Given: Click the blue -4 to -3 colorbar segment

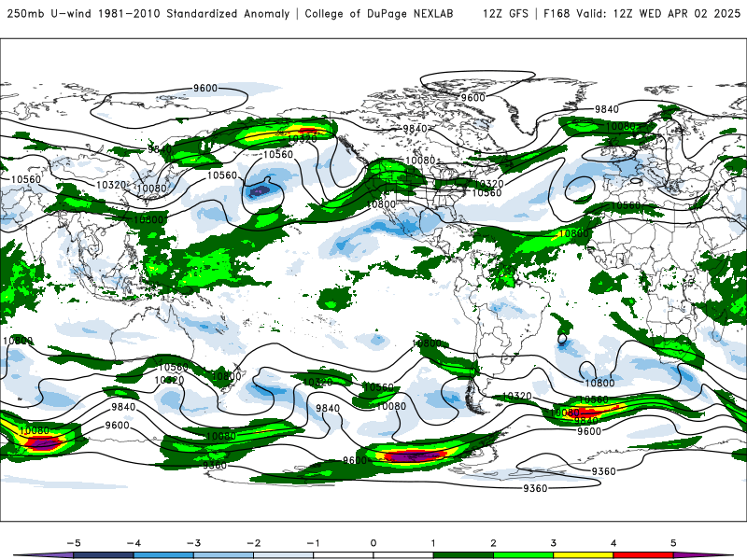Looking at the screenshot, I should 163,555.
